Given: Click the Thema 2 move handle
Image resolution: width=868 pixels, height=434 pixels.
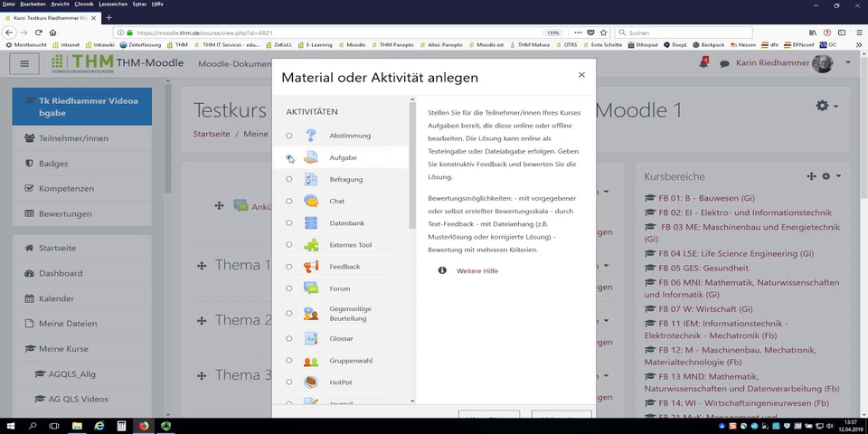Looking at the screenshot, I should 202,320.
